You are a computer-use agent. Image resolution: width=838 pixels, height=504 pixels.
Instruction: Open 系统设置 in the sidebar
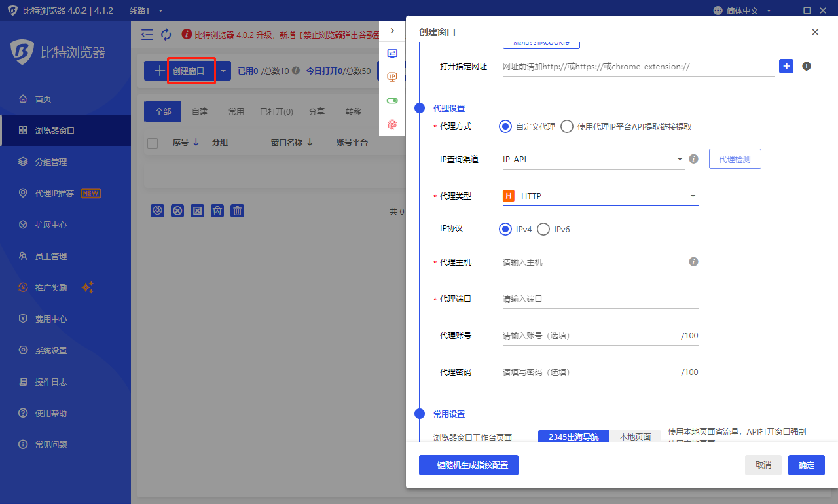[65, 350]
